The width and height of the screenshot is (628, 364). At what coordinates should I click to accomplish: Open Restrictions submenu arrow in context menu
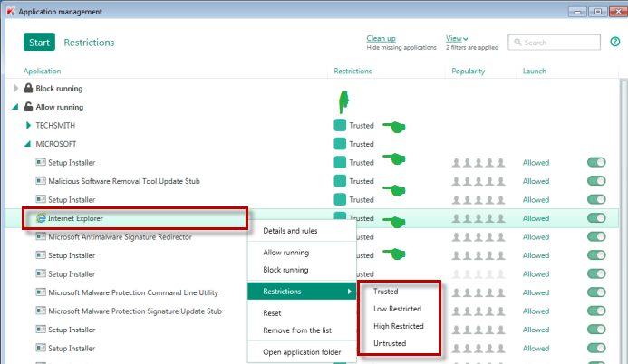[x=349, y=292]
